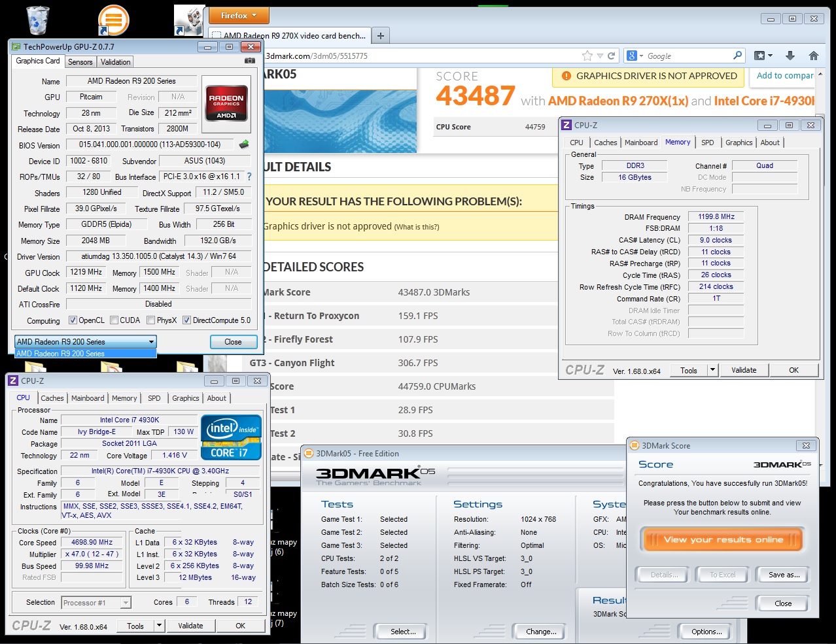Click Google search engine icon in search box
Viewport: 836px width, 644px height.
pos(632,56)
